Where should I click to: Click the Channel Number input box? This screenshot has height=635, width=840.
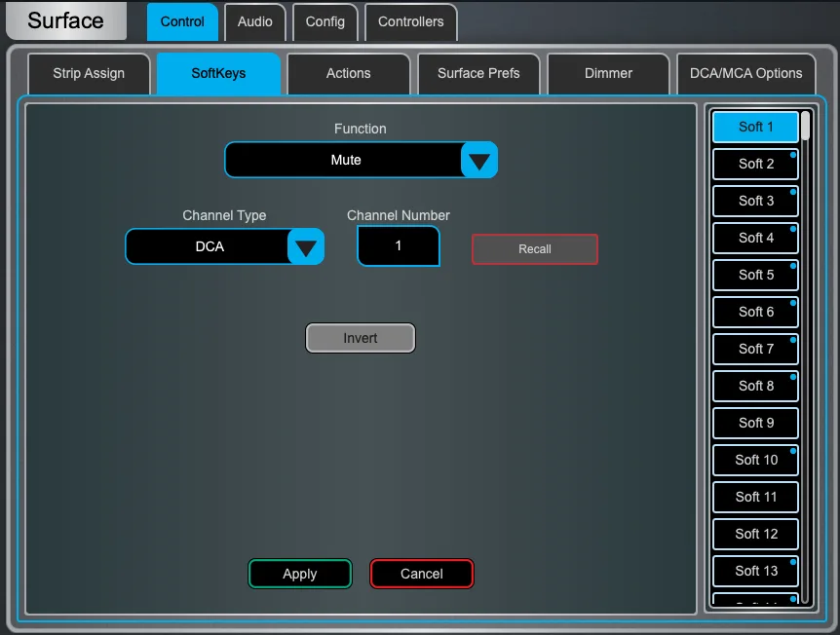[x=399, y=245]
